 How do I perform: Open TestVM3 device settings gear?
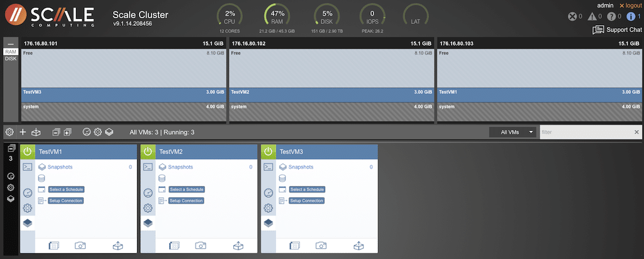tap(268, 208)
